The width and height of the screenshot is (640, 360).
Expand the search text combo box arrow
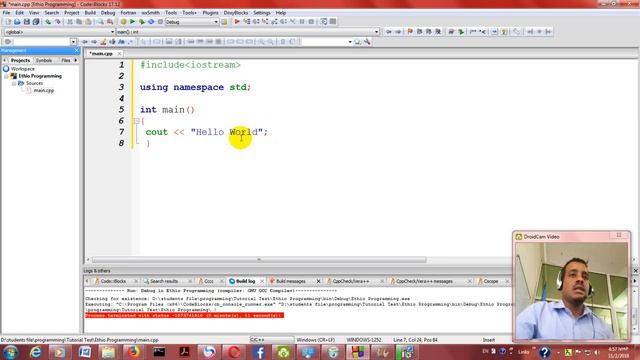tap(73, 42)
